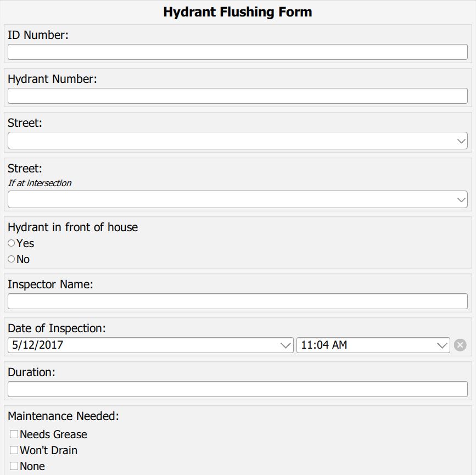The height and width of the screenshot is (475, 476).
Task: Focus the Hydrant Number input box
Action: (x=237, y=96)
